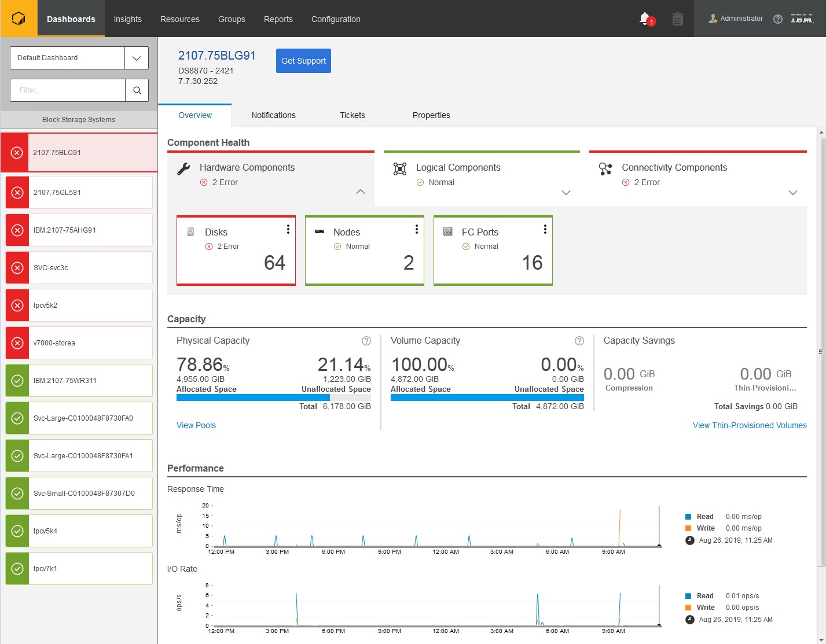Click the IBM logo

[x=802, y=19]
